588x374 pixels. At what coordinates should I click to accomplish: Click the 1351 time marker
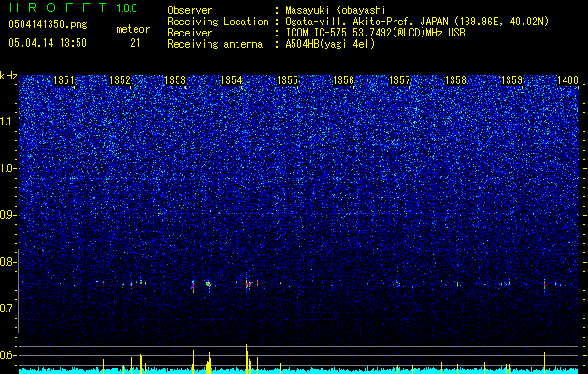pos(64,80)
